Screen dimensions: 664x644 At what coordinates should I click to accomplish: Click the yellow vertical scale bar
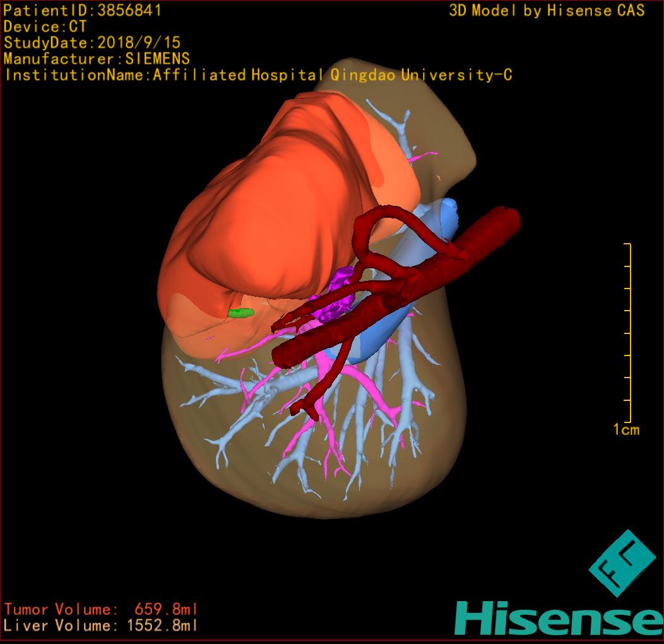(630, 331)
